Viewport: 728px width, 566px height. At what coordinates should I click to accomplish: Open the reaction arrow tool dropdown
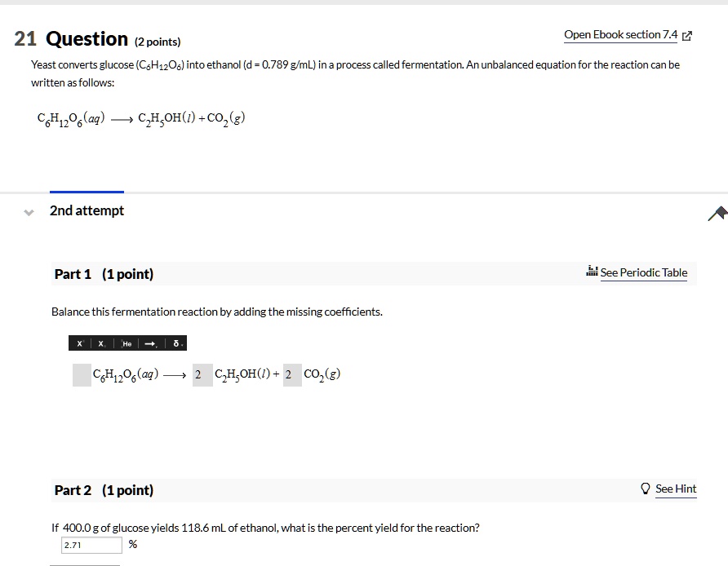[x=151, y=343]
